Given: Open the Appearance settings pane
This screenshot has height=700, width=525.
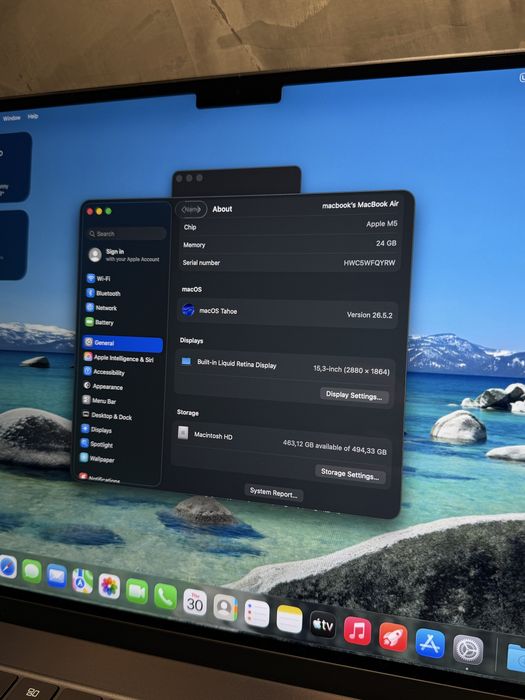Looking at the screenshot, I should pyautogui.click(x=103, y=387).
